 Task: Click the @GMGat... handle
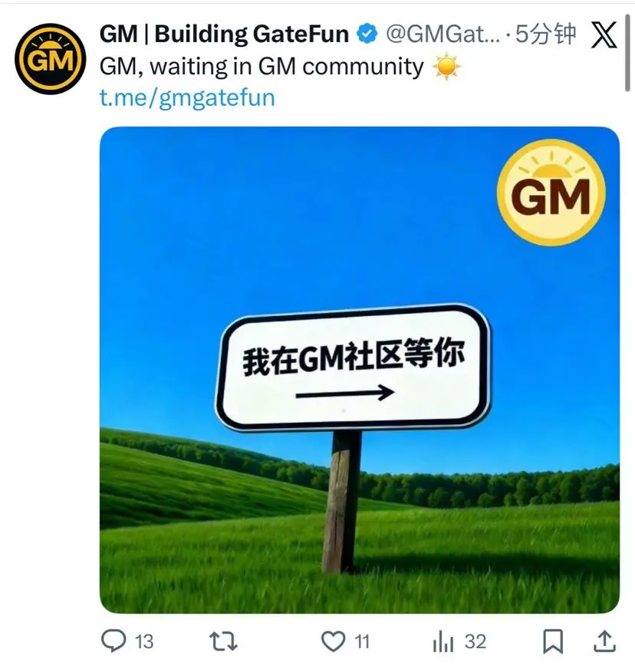(x=443, y=34)
